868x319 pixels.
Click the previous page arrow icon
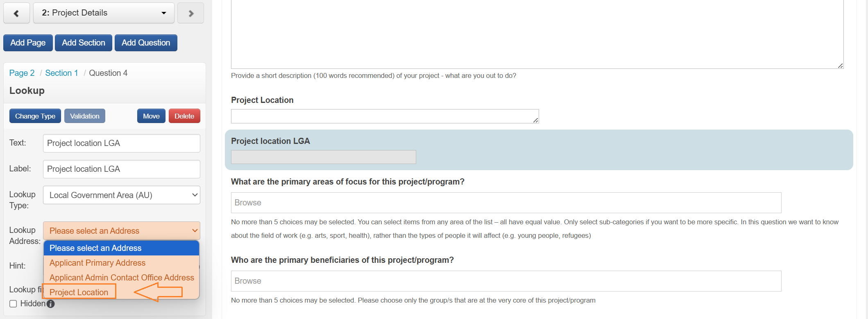coord(16,13)
